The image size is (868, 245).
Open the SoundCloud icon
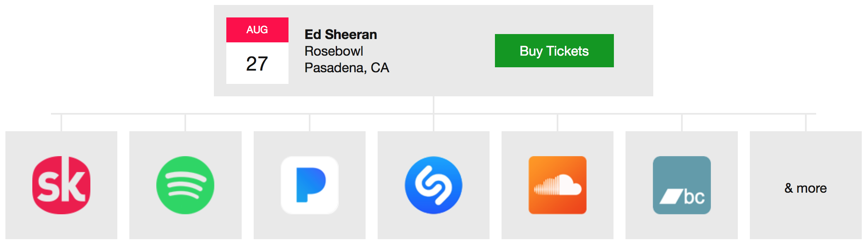[x=558, y=185]
